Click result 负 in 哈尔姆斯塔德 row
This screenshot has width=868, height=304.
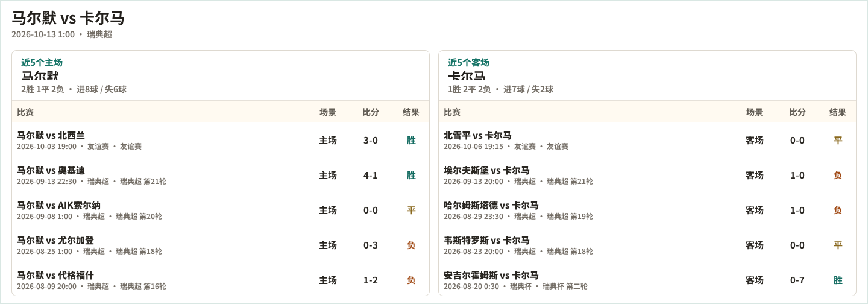pyautogui.click(x=838, y=210)
